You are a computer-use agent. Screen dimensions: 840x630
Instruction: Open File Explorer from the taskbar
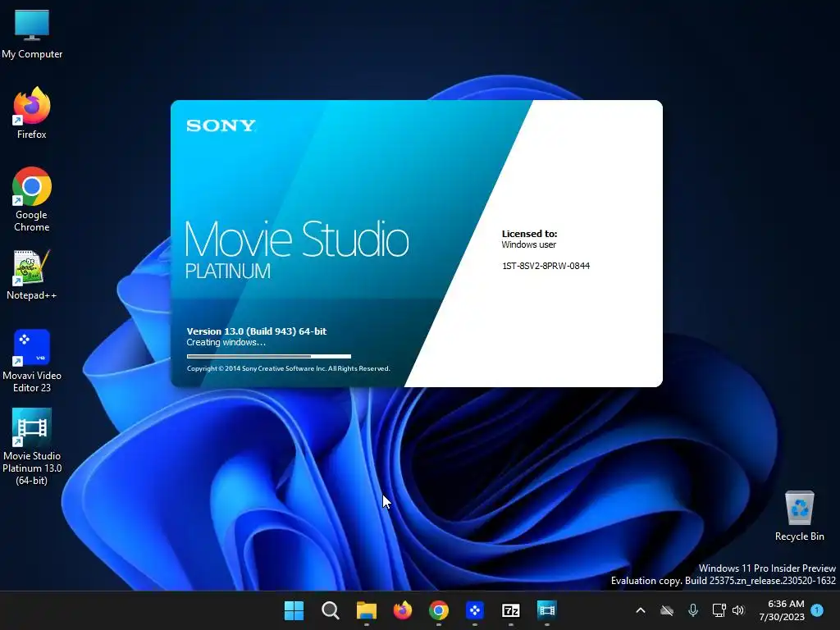[367, 610]
